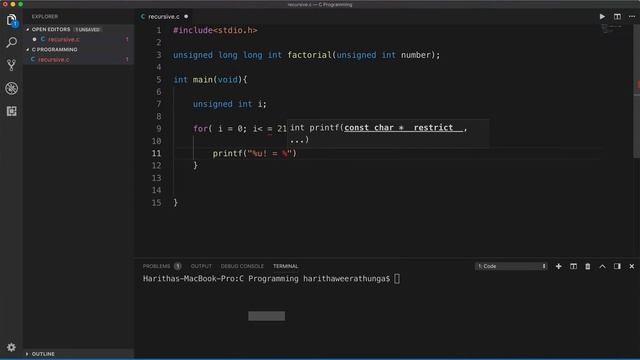Click closing brace on line 15
This screenshot has width=640, height=360.
176,203
